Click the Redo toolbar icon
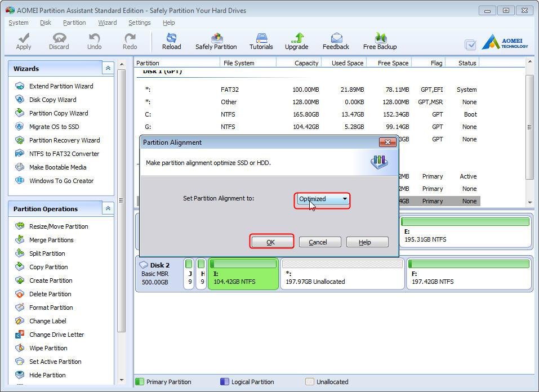This screenshot has height=392, width=539. coord(130,41)
